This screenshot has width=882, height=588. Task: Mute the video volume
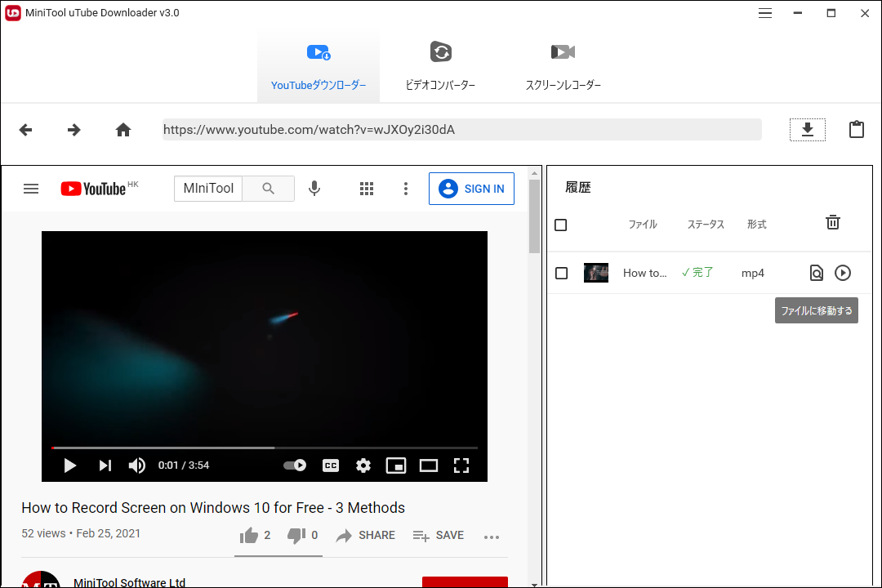(x=137, y=465)
